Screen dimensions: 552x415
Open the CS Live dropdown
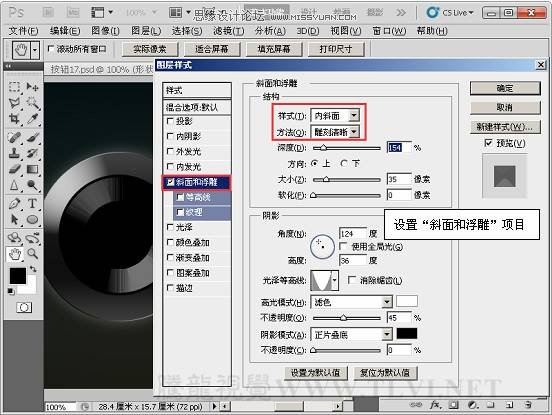471,13
